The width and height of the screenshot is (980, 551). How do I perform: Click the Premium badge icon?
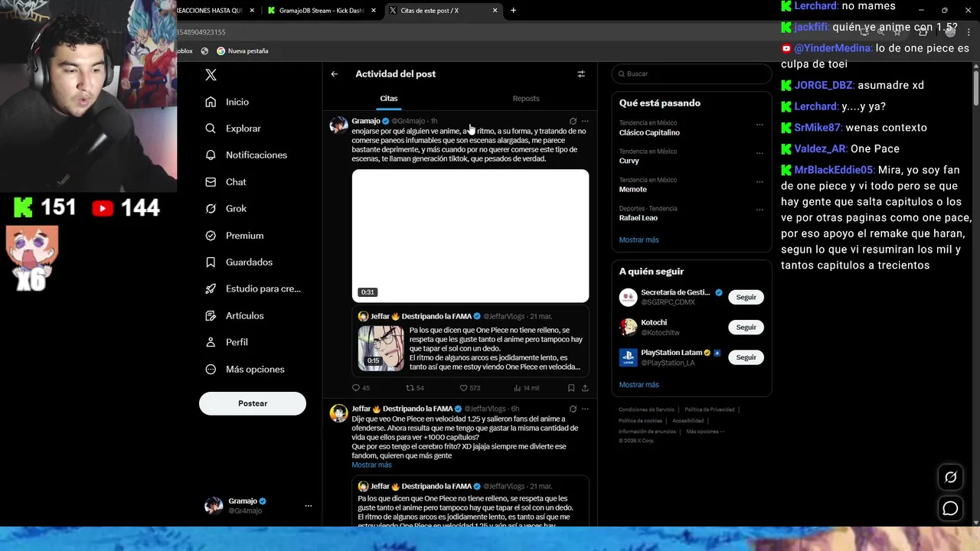(x=211, y=236)
